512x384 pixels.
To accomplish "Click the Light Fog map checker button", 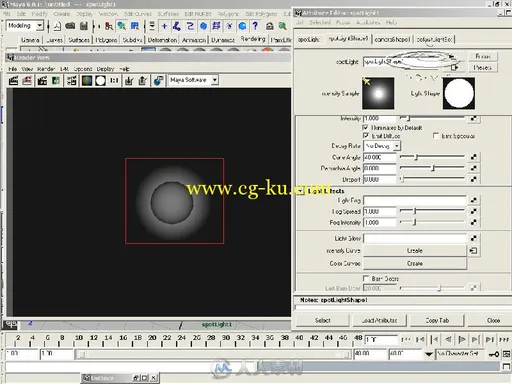I will tap(474, 200).
